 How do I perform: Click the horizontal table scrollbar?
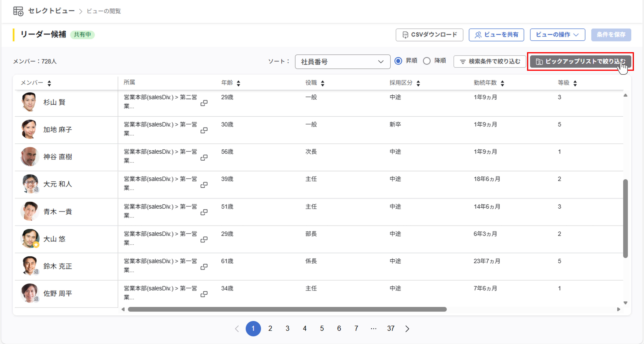click(x=287, y=309)
